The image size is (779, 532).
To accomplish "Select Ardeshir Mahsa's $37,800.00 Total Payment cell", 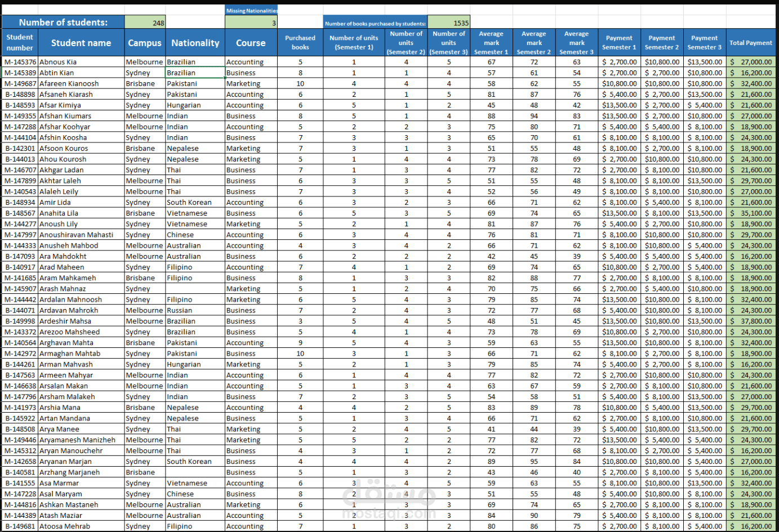I will pyautogui.click(x=752, y=321).
